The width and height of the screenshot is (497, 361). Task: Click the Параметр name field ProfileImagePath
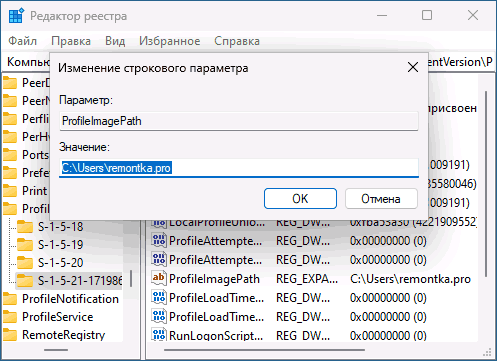tap(239, 121)
